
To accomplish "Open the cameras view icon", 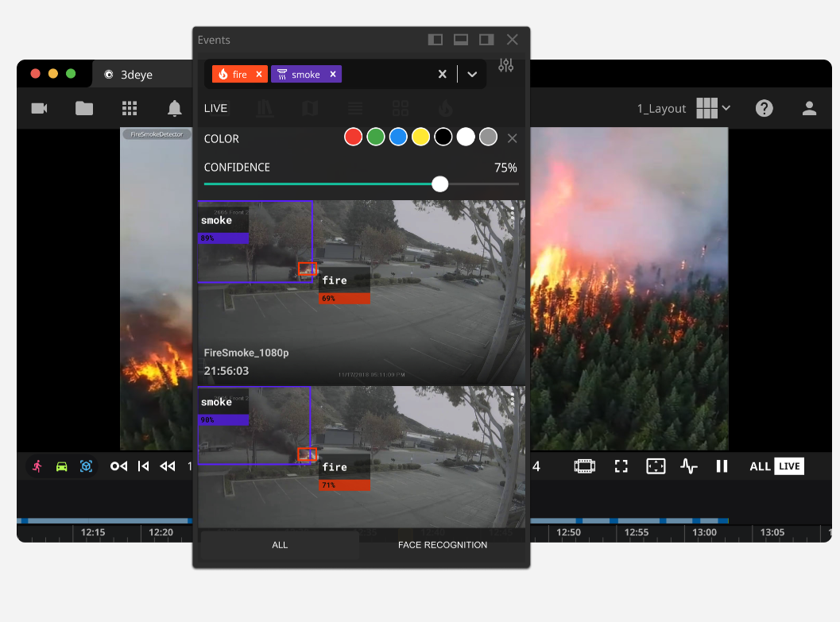I will tap(39, 108).
